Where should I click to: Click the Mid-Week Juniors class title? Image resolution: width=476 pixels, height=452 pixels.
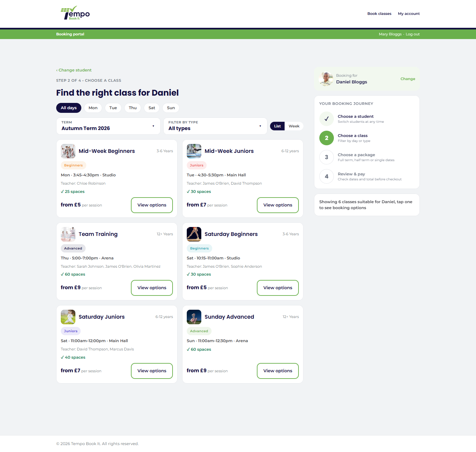[x=229, y=151]
